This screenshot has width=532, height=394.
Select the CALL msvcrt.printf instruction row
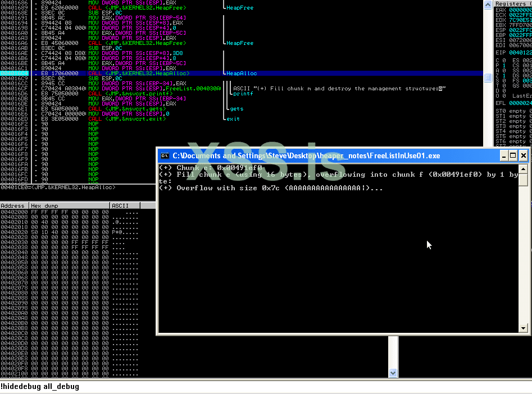(242, 94)
